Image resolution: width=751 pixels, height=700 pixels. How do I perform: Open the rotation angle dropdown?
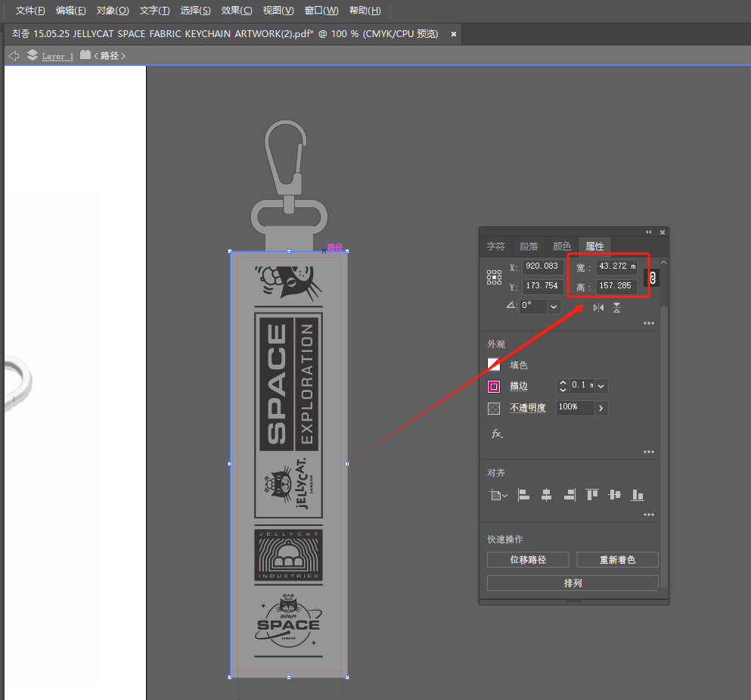point(554,306)
